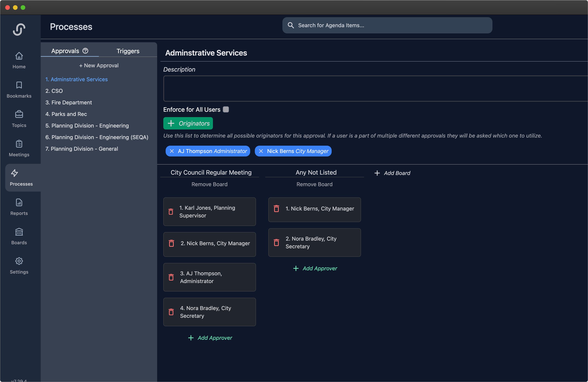Click the Search for Agenda Items field

click(x=387, y=25)
